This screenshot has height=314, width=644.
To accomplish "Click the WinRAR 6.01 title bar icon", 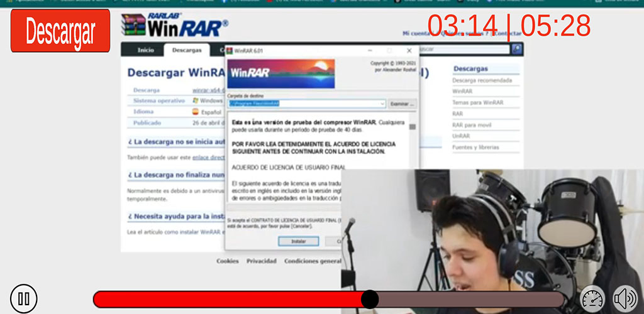I will click(230, 51).
